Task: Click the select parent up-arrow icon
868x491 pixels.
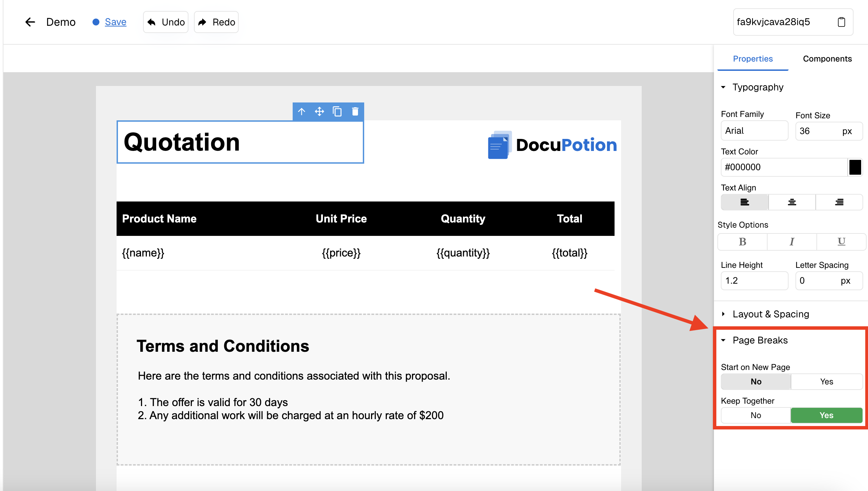Action: coord(302,111)
